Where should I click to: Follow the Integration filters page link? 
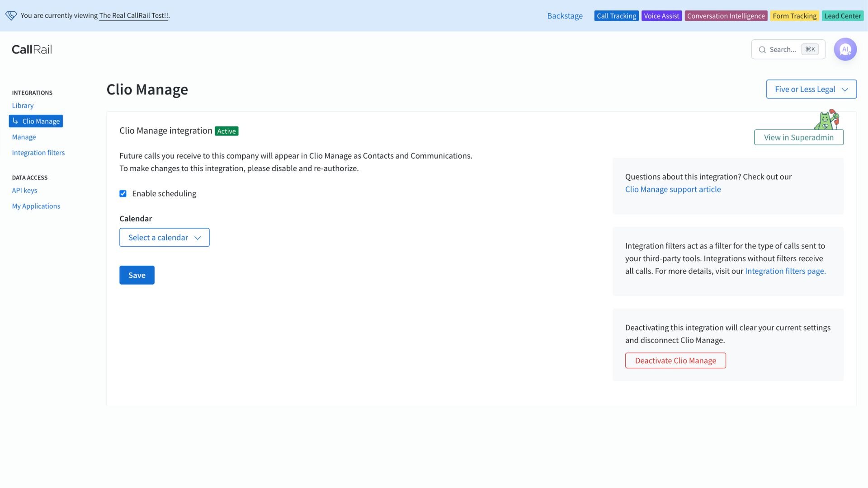[785, 271]
